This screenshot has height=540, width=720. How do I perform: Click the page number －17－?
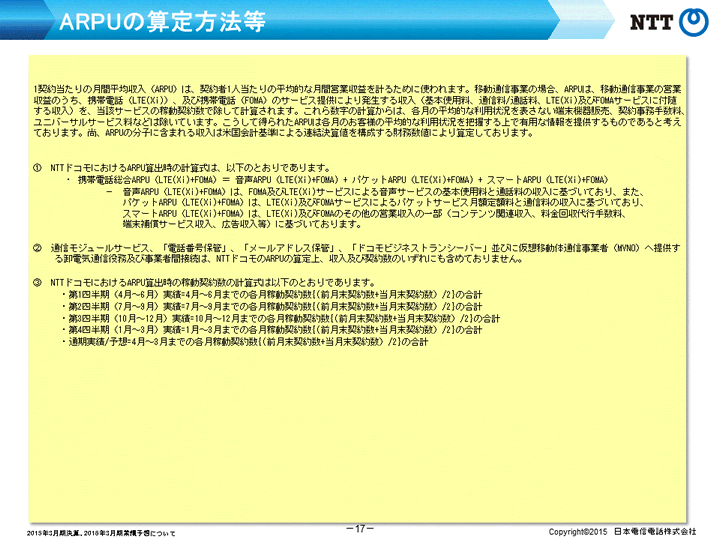(360, 529)
